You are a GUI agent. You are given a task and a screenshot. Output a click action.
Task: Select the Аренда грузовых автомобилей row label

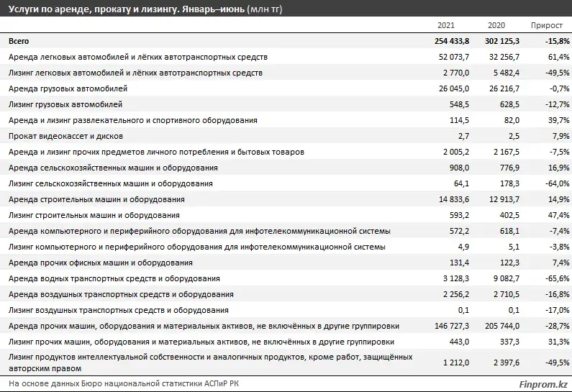click(68, 88)
